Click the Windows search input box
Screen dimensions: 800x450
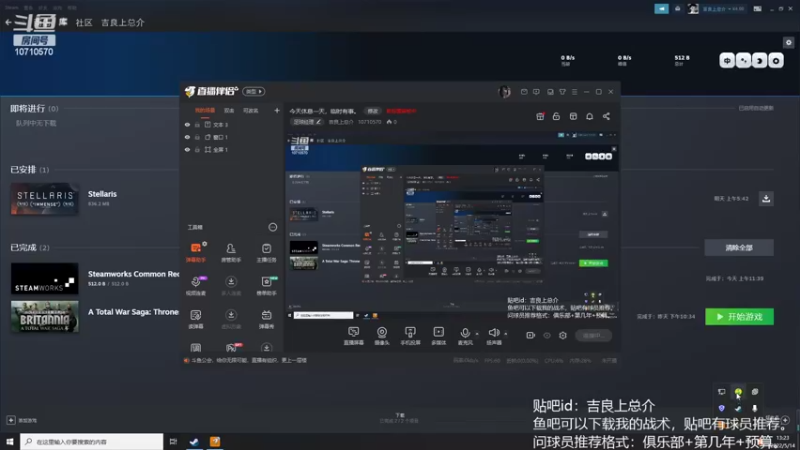[92, 441]
